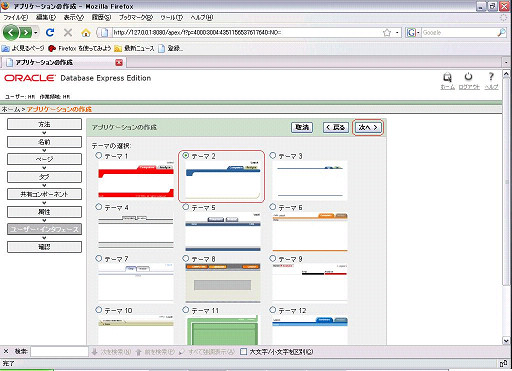The width and height of the screenshot is (512, 371).
Task: Select the Theme 6 radio button
Action: pyautogui.click(x=273, y=207)
